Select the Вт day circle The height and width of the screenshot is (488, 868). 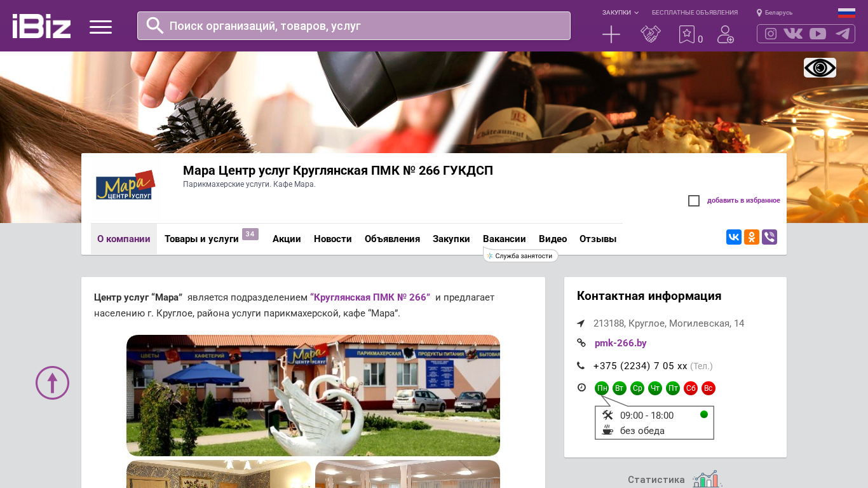620,388
